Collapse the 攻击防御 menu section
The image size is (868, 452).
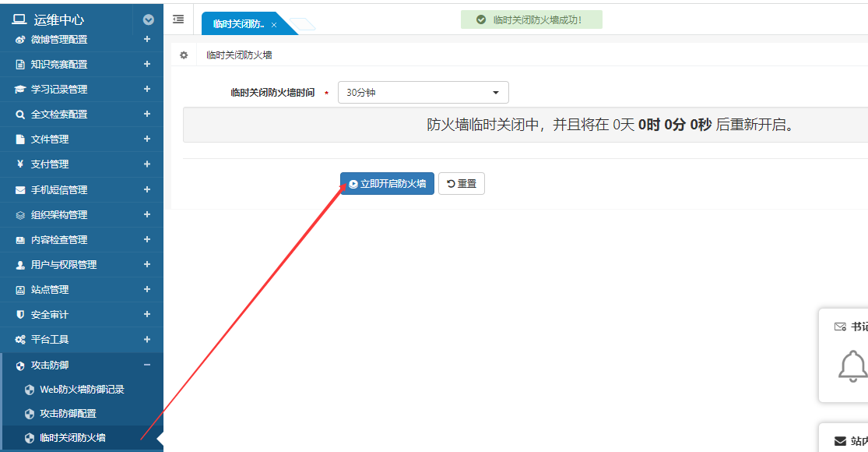pyautogui.click(x=146, y=365)
